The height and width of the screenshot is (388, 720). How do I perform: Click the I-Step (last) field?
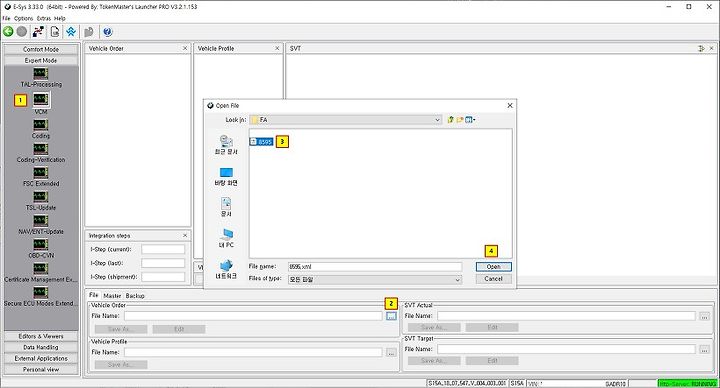(163, 263)
